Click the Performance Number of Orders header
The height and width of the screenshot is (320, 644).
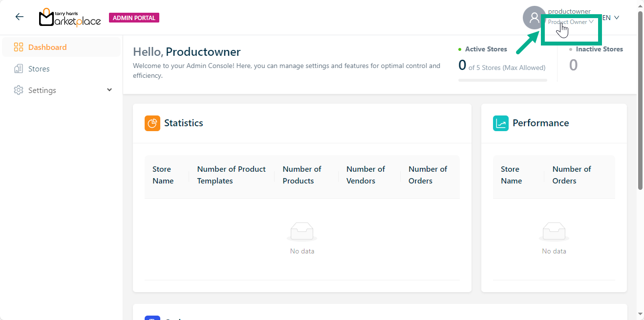571,175
